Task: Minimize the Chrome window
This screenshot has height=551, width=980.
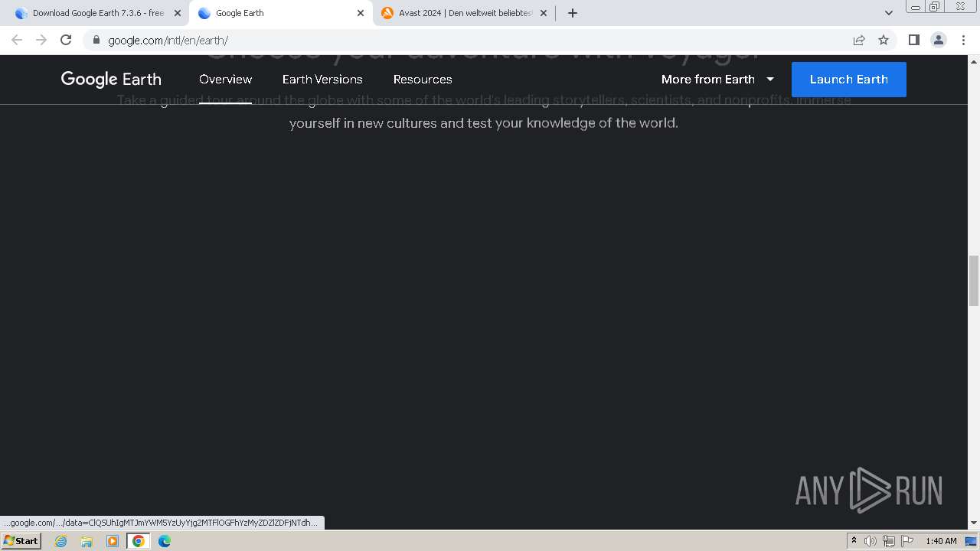Action: (x=916, y=7)
